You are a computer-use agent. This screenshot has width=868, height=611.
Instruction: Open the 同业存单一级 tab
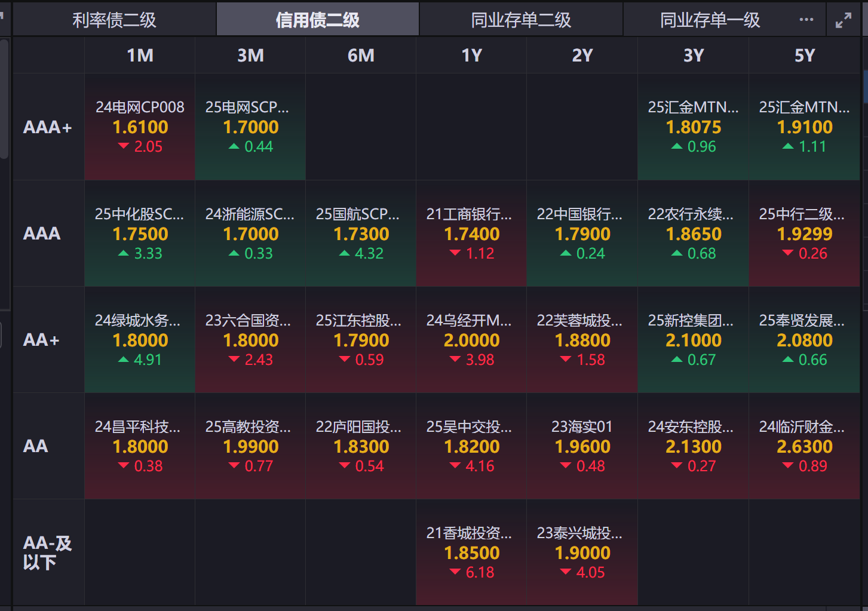710,20
